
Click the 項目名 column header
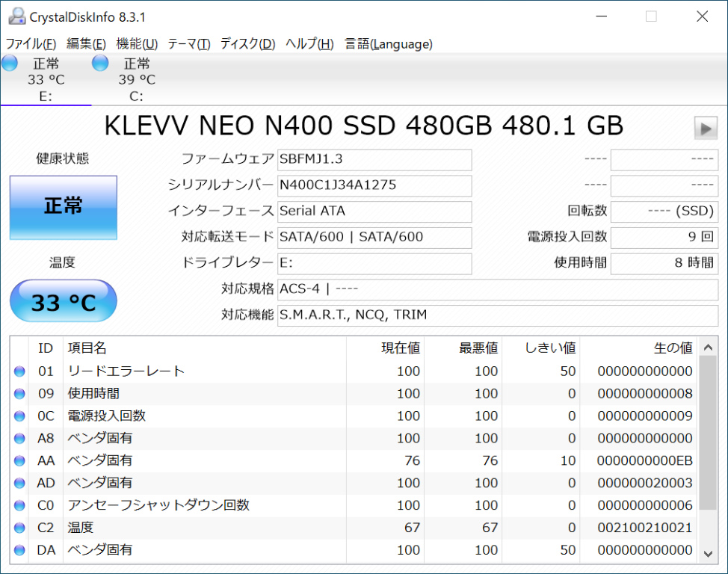[205, 348]
